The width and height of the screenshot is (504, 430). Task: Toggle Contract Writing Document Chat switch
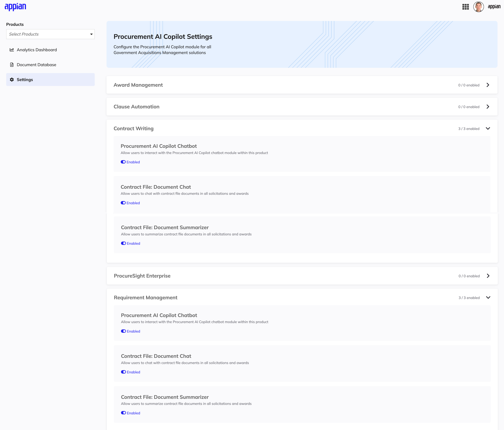123,203
